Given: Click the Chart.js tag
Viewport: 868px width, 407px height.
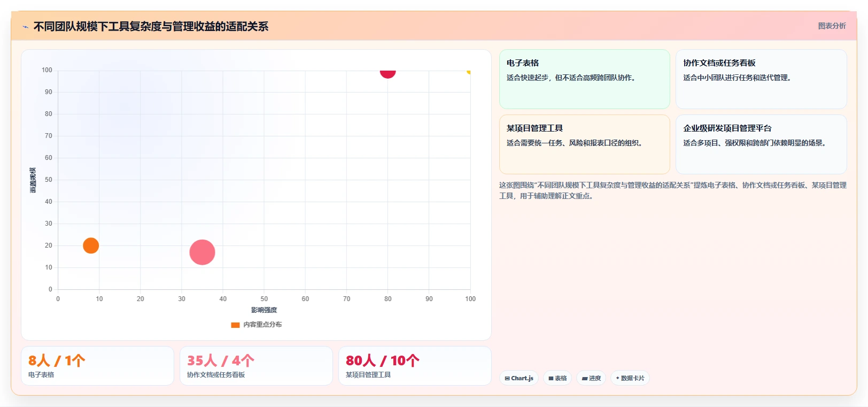Looking at the screenshot, I should point(519,378).
